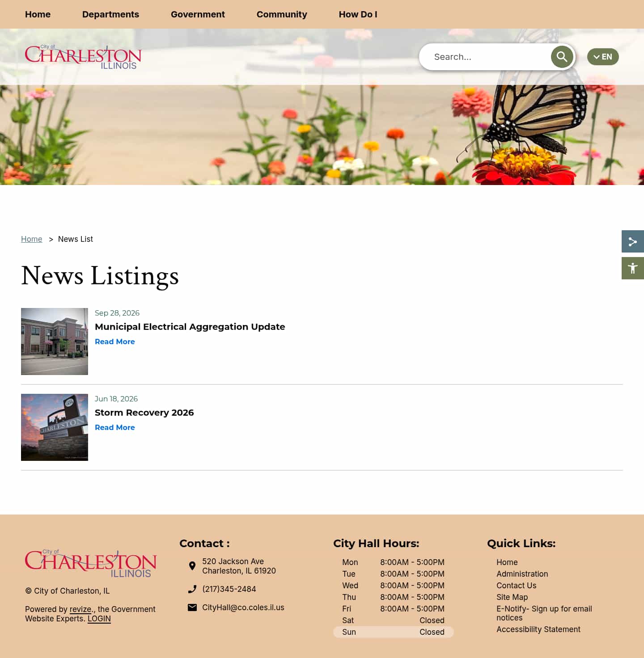Click the 520 Jackson Ave address
This screenshot has height=658, width=644.
[239, 566]
